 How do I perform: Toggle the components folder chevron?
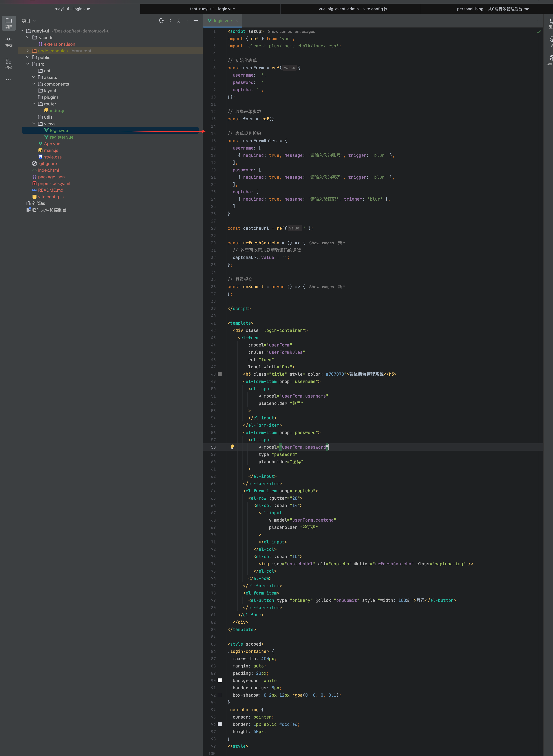34,84
